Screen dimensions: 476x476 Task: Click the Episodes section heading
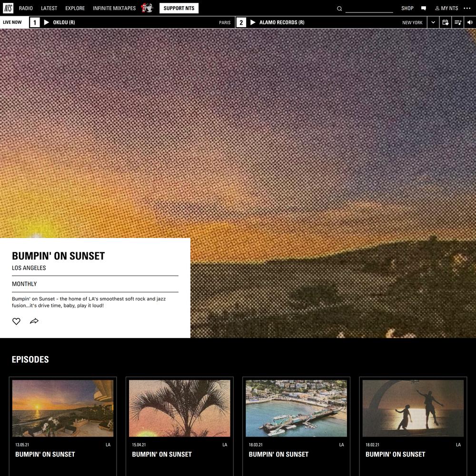pyautogui.click(x=30, y=359)
